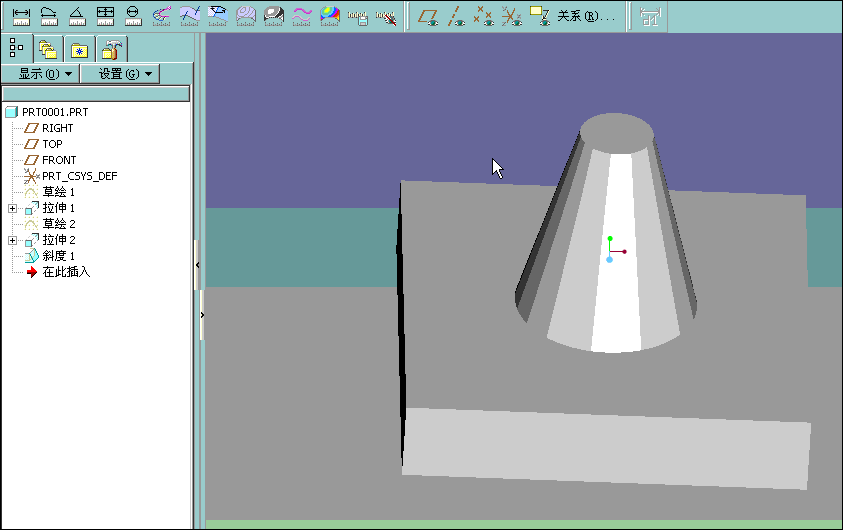The image size is (843, 530).
Task: Toggle datum planes display
Action: pos(428,15)
